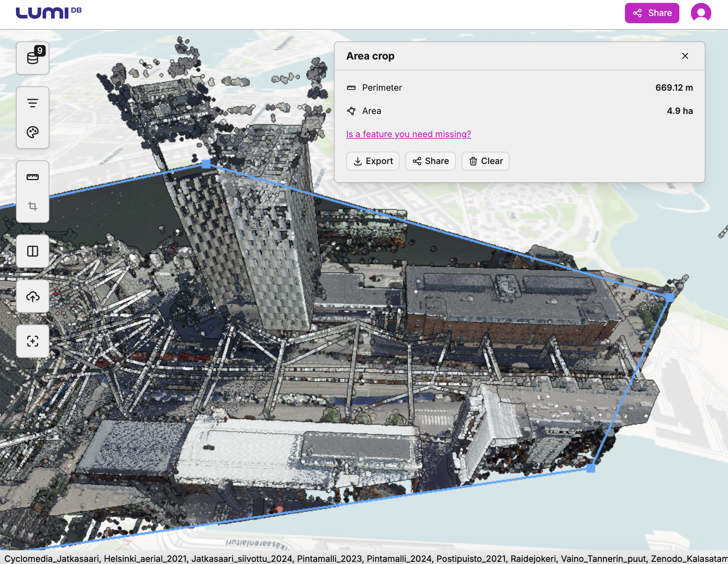Click the LumiDB logo

pos(49,13)
